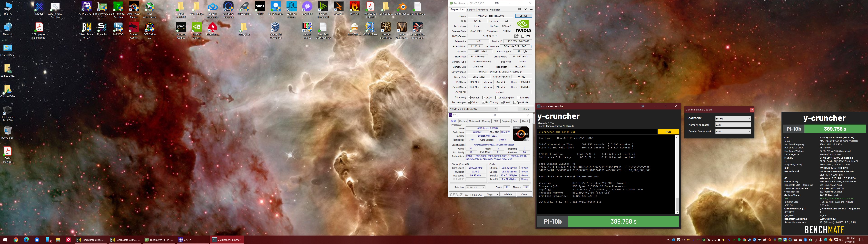868x244 pixels.
Task: Switch to the CPU-Z Caches tab
Action: [463, 121]
